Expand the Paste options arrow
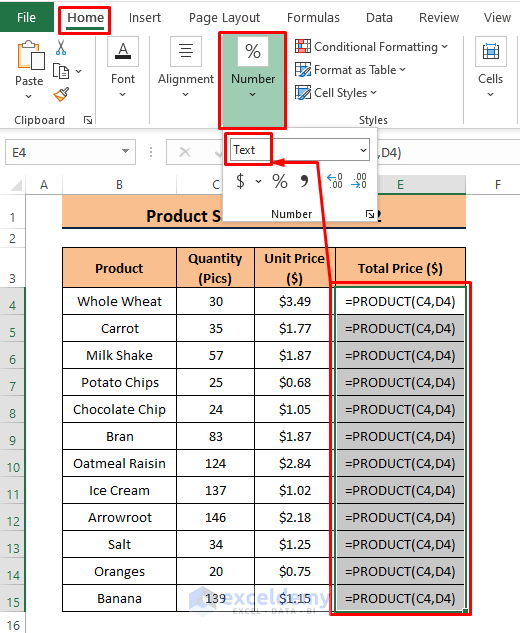Image resolution: width=520 pixels, height=633 pixels. pos(28,96)
